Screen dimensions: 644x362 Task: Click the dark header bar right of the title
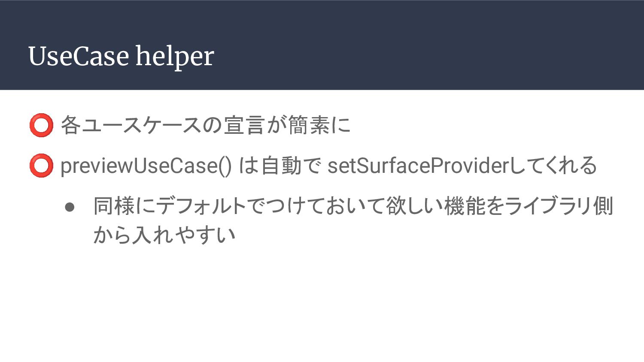(429, 45)
